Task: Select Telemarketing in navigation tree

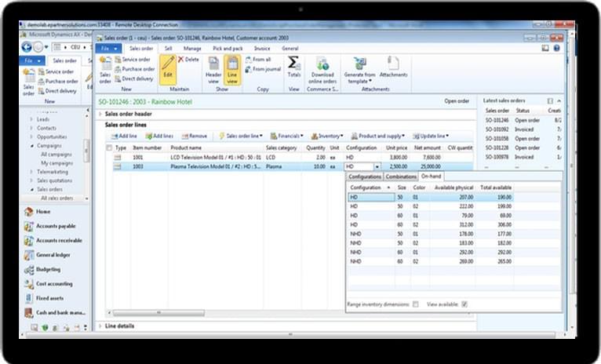Action: click(x=53, y=172)
